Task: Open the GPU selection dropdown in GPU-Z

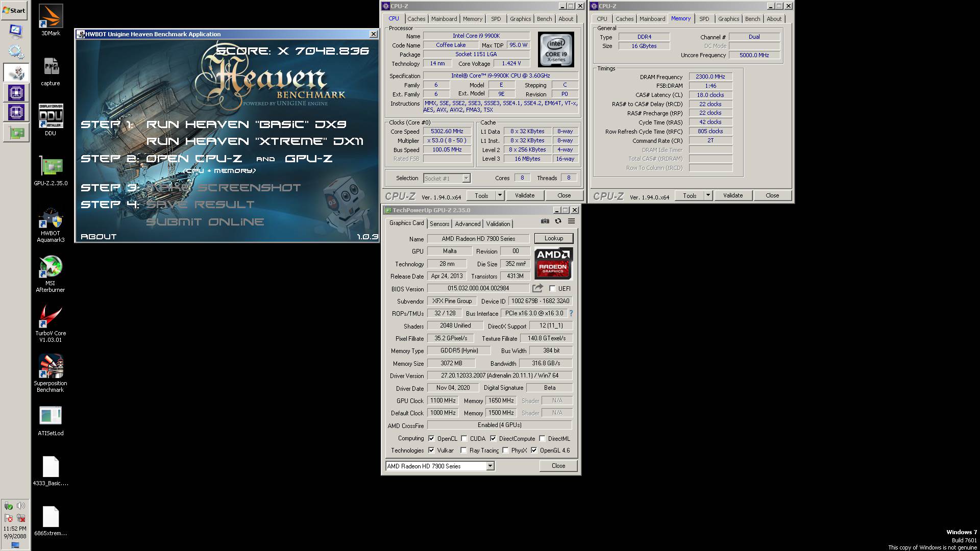Action: click(440, 466)
